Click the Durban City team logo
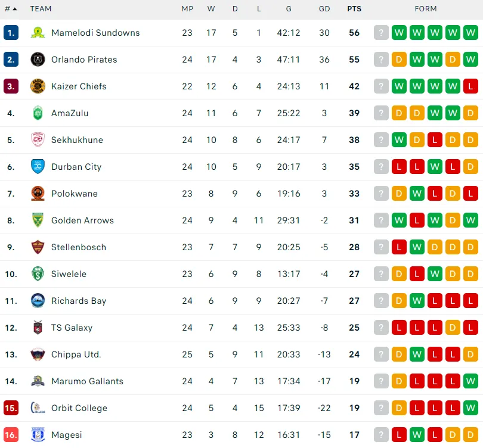This screenshot has height=448, width=483. 38,167
